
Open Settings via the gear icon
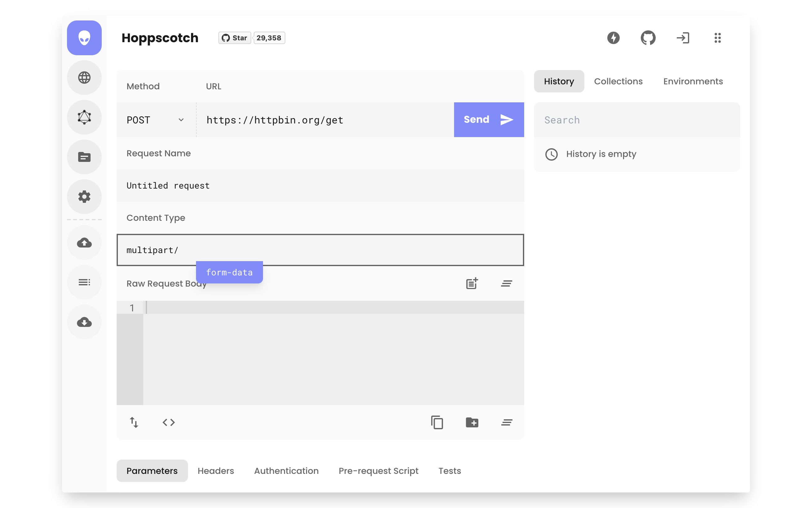[84, 197]
